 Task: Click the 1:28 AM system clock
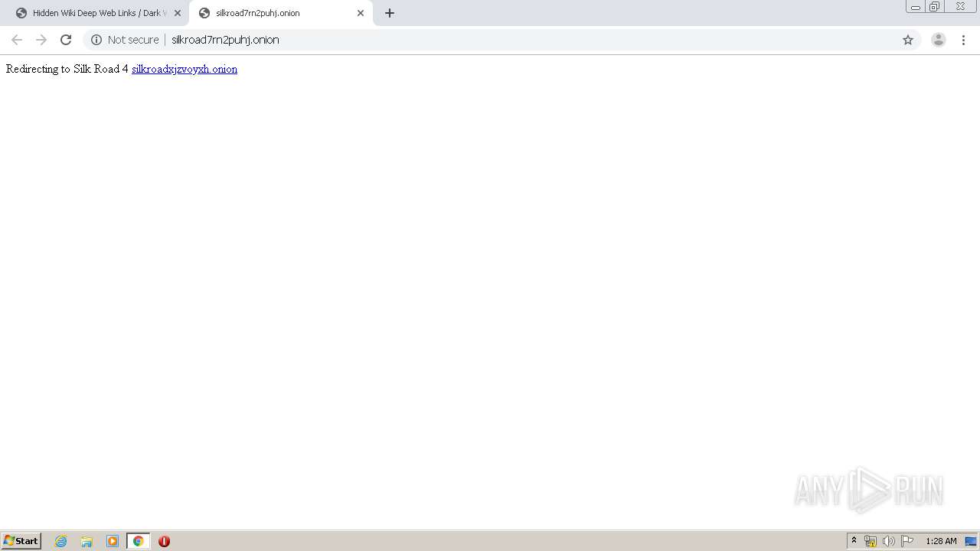[x=941, y=541]
